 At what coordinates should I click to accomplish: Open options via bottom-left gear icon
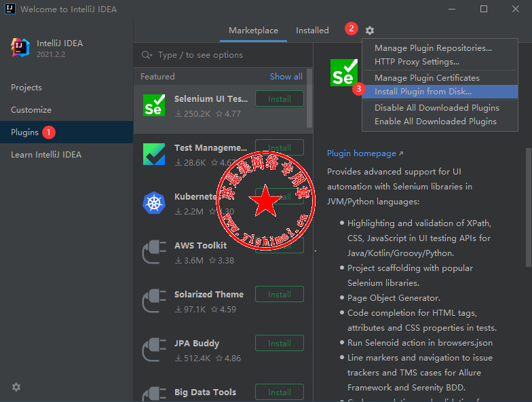point(16,387)
